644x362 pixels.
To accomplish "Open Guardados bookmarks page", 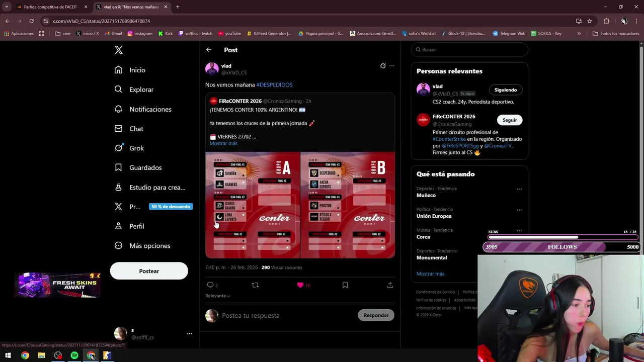I will click(x=138, y=167).
